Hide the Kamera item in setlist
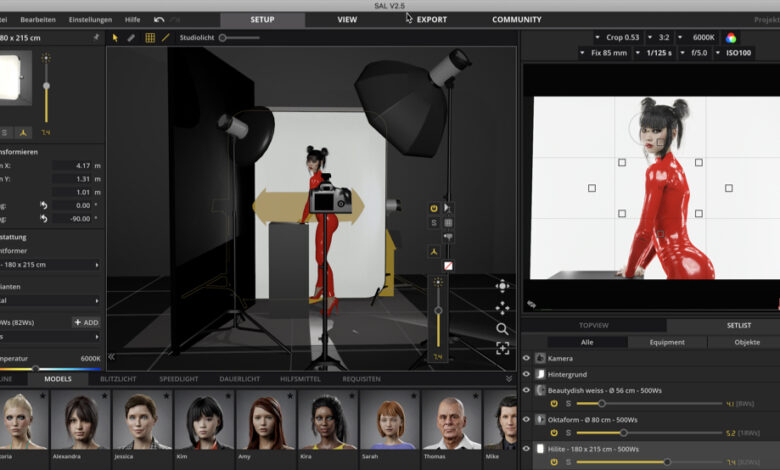This screenshot has width=780, height=470. (x=526, y=358)
